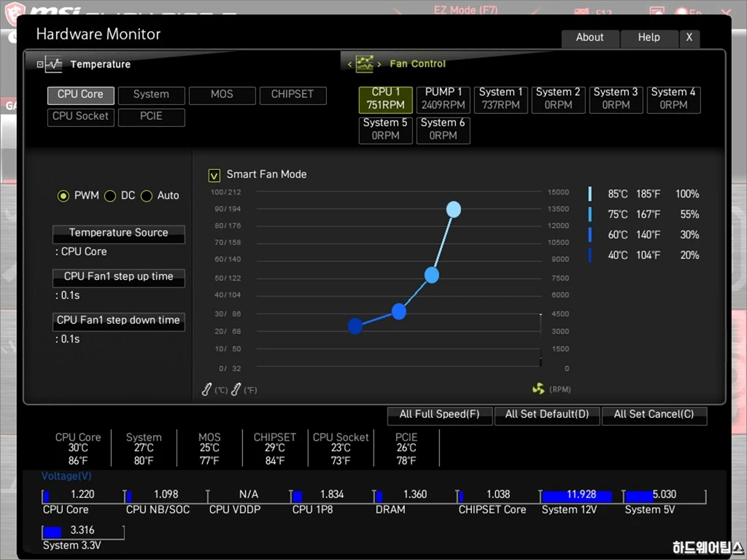Open the CPU Fan1 step down time setting
The image size is (747, 560).
pyautogui.click(x=119, y=322)
